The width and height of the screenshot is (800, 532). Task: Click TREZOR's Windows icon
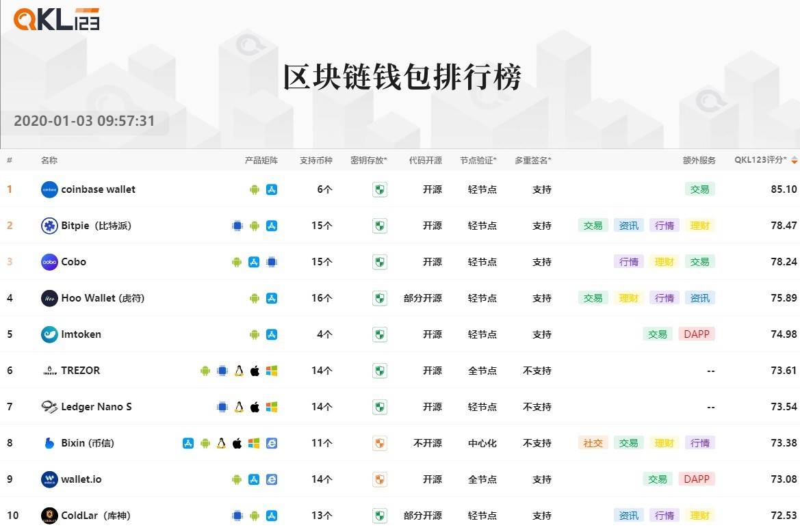pyautogui.click(x=272, y=371)
